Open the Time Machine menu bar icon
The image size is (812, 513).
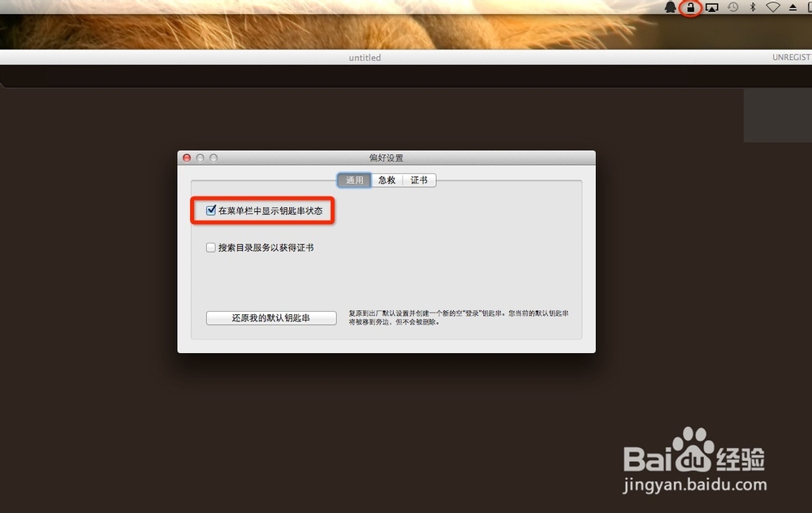(x=733, y=7)
